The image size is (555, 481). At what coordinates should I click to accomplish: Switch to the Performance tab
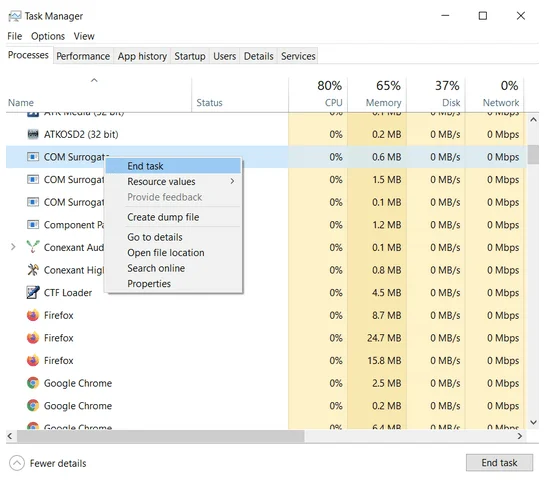(83, 56)
